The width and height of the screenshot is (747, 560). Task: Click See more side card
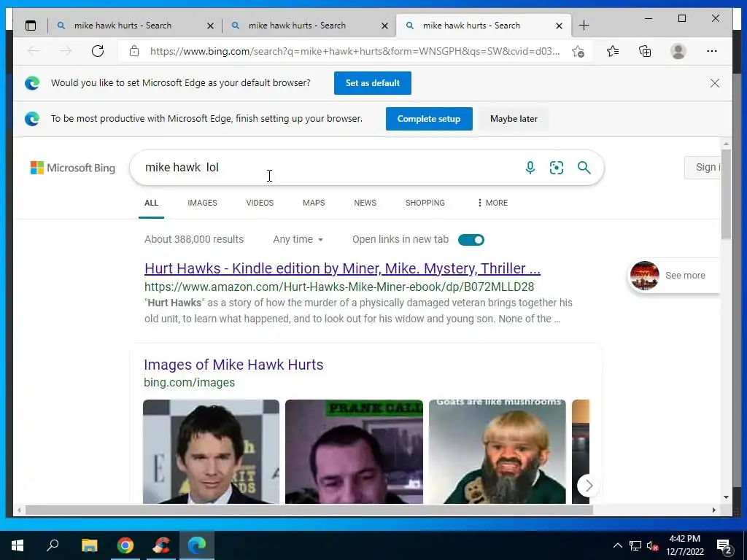click(673, 276)
